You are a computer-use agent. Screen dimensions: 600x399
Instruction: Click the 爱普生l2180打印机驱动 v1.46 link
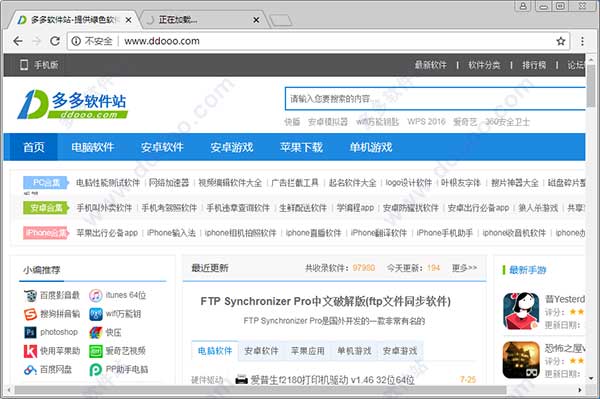(x=332, y=380)
